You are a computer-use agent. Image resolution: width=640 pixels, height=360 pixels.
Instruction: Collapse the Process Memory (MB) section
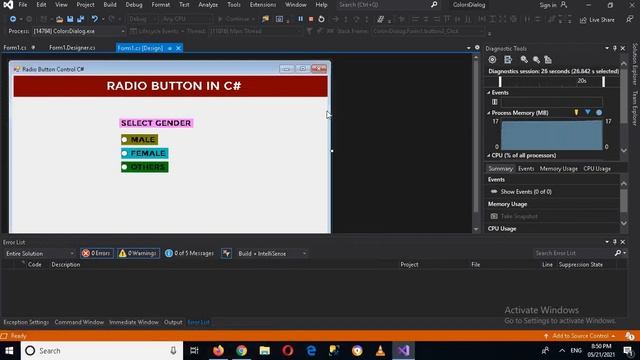[489, 113]
